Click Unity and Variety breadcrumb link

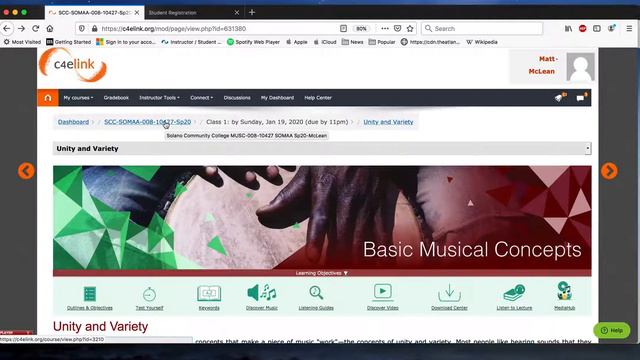pyautogui.click(x=388, y=122)
